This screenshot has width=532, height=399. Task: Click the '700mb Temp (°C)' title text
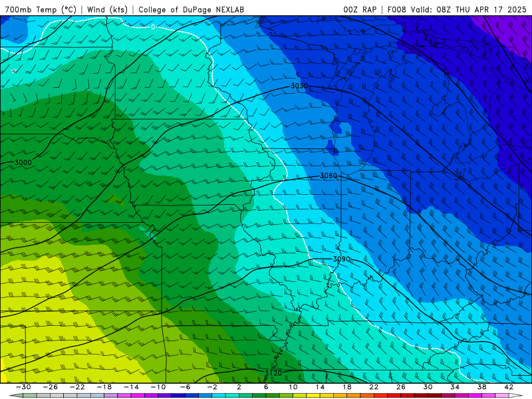coord(41,9)
